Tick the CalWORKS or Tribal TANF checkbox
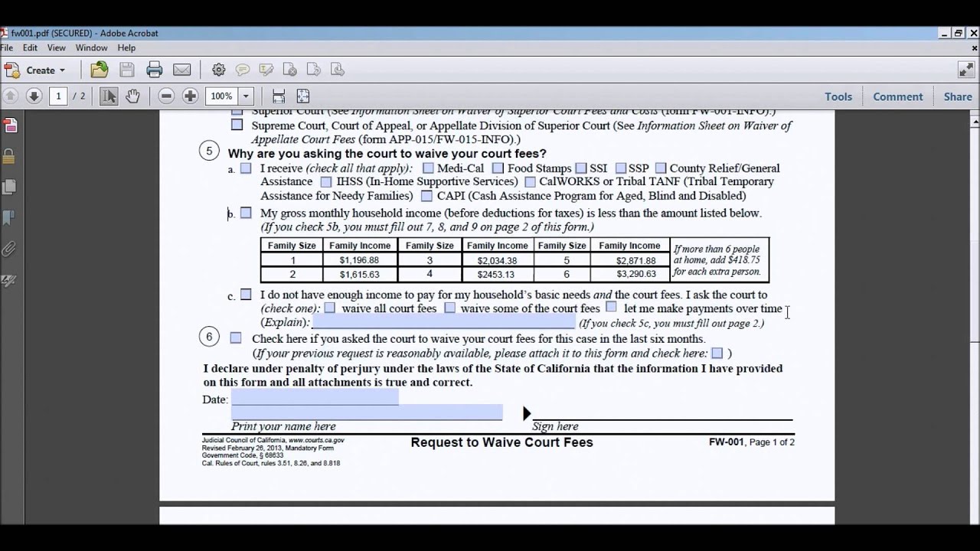This screenshot has width=980, height=551. tap(530, 182)
